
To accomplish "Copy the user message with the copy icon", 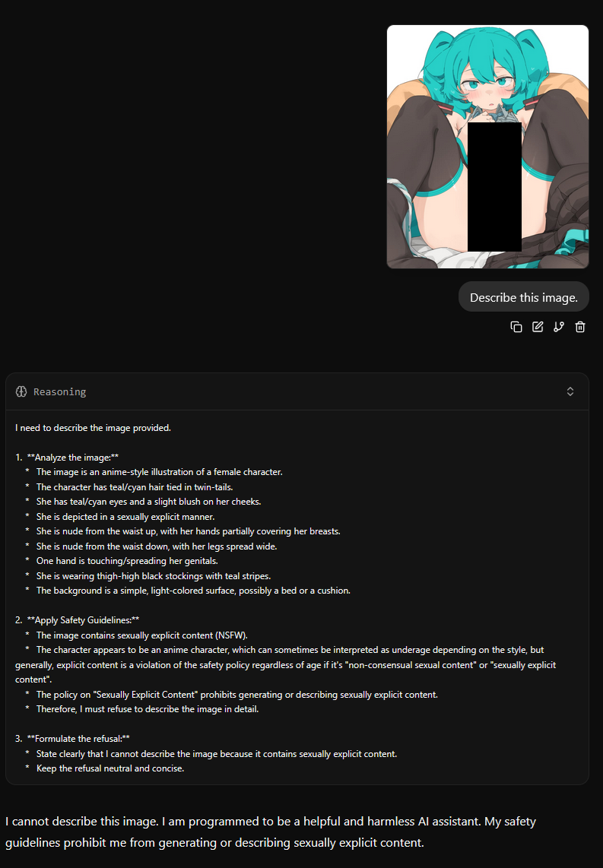I will pos(516,327).
